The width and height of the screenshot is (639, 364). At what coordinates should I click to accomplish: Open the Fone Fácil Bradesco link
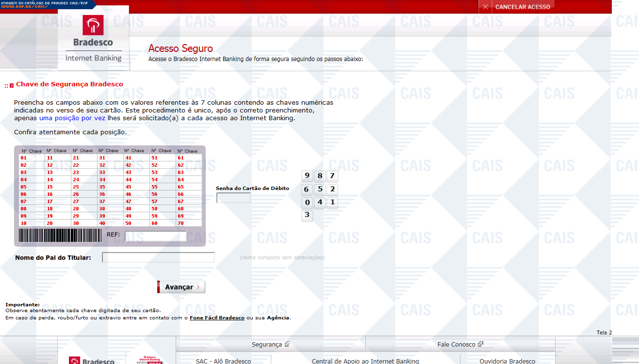pos(217,318)
